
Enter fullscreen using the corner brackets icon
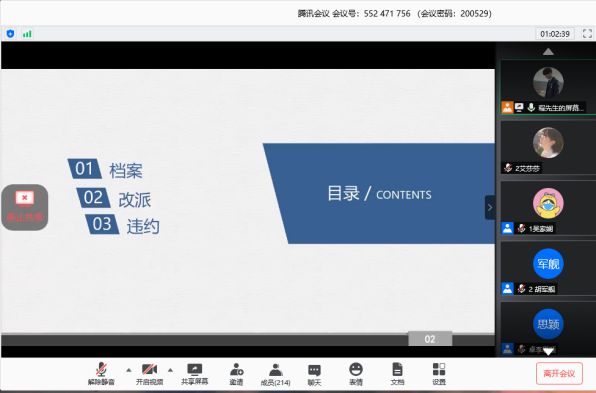(x=587, y=34)
